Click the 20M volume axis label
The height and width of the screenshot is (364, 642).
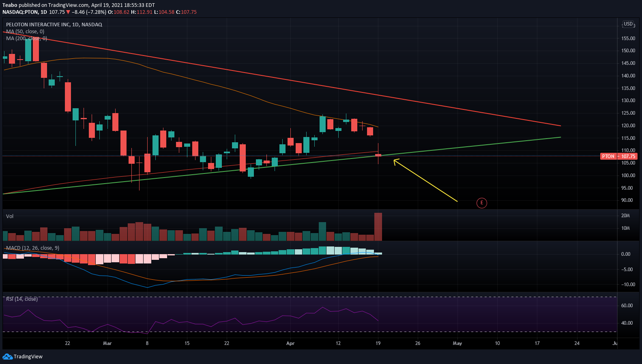pos(625,216)
